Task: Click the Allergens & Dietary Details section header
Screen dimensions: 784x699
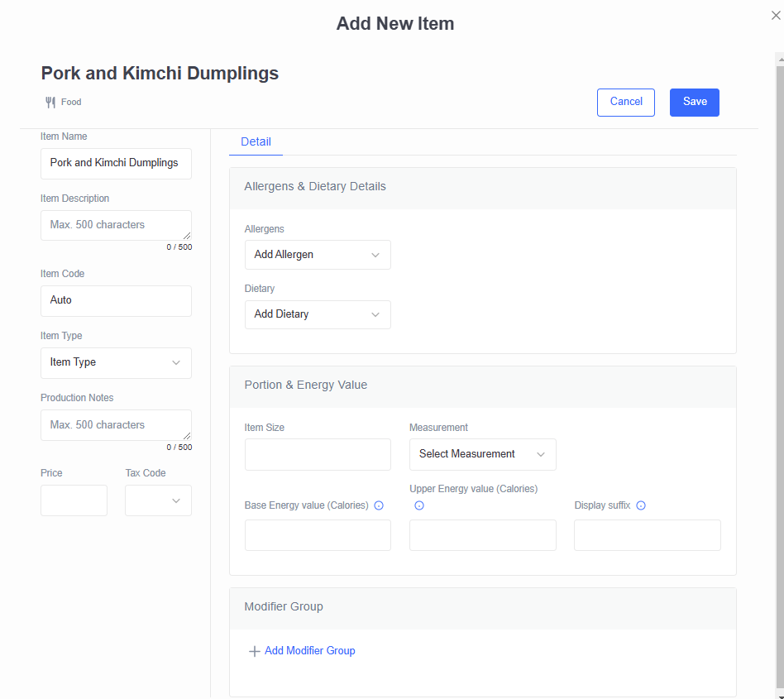Action: click(x=482, y=189)
